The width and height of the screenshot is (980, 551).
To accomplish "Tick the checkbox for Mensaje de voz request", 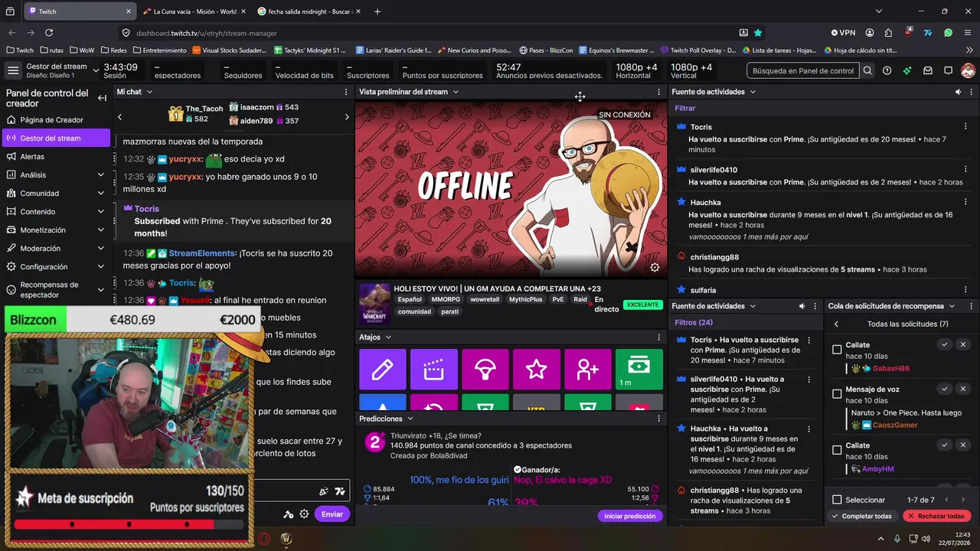I will (x=837, y=394).
